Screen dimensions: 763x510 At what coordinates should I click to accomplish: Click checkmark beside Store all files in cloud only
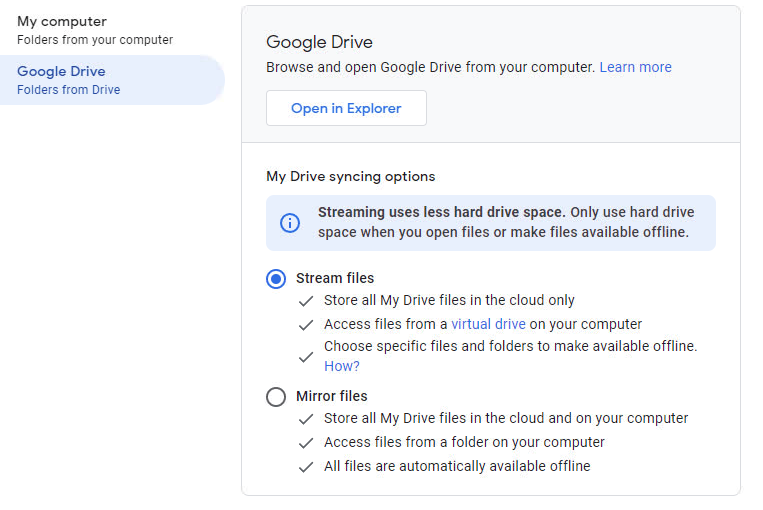coord(306,301)
